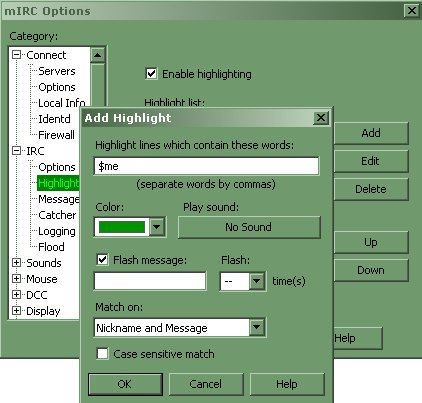Click category list scroll up arrow
The height and width of the screenshot is (403, 422).
(98, 55)
